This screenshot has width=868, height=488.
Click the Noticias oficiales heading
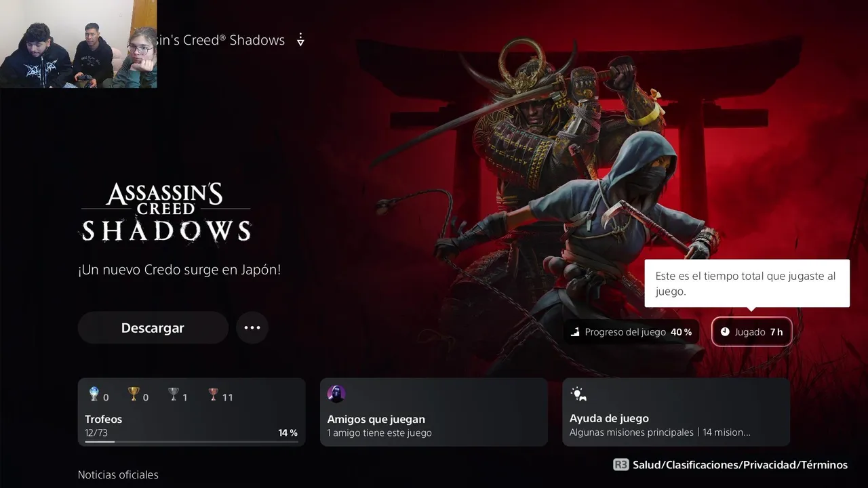click(x=118, y=474)
